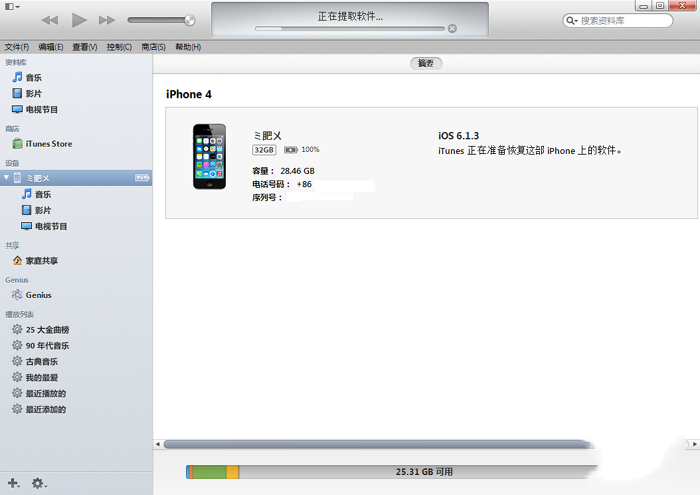Click the iPhone 4 device thumbnail

point(209,157)
